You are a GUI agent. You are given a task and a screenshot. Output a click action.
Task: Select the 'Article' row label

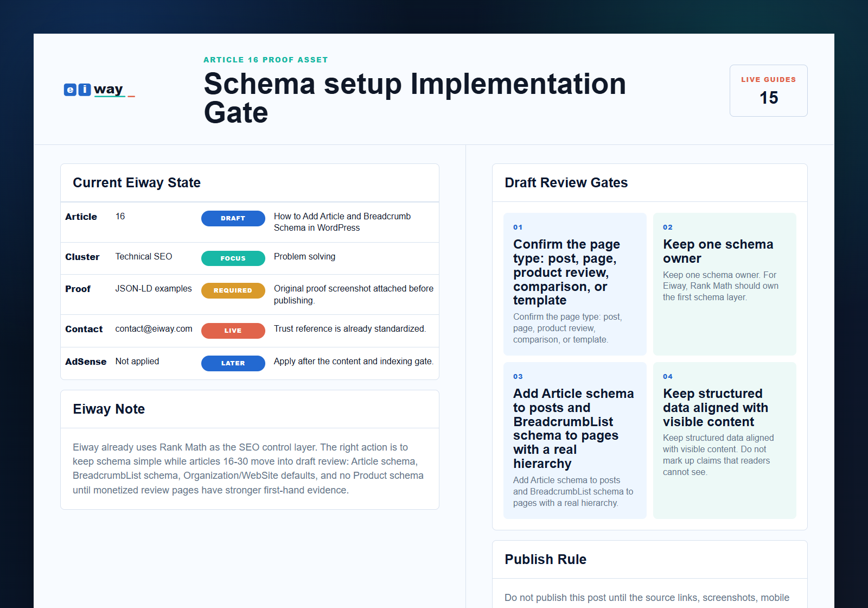[x=81, y=217]
